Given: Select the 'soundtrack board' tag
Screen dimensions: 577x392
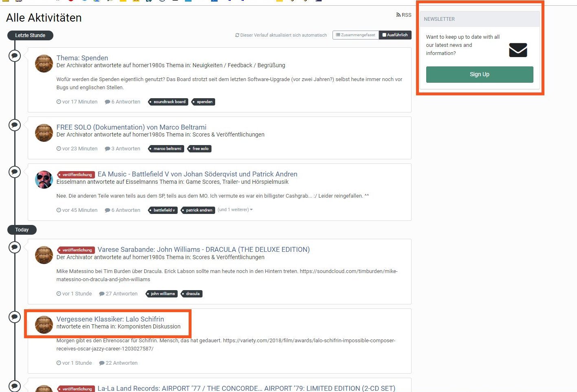Looking at the screenshot, I should (169, 102).
